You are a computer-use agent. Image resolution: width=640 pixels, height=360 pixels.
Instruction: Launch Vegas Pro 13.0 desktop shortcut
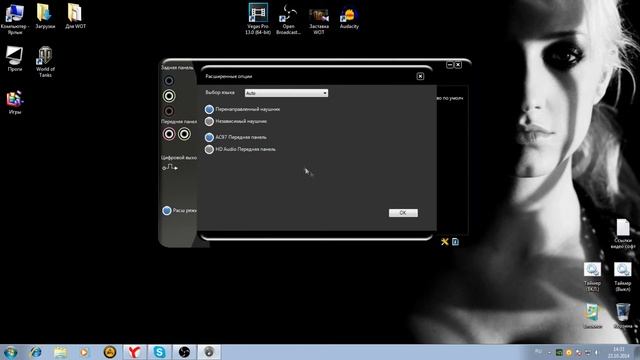258,19
